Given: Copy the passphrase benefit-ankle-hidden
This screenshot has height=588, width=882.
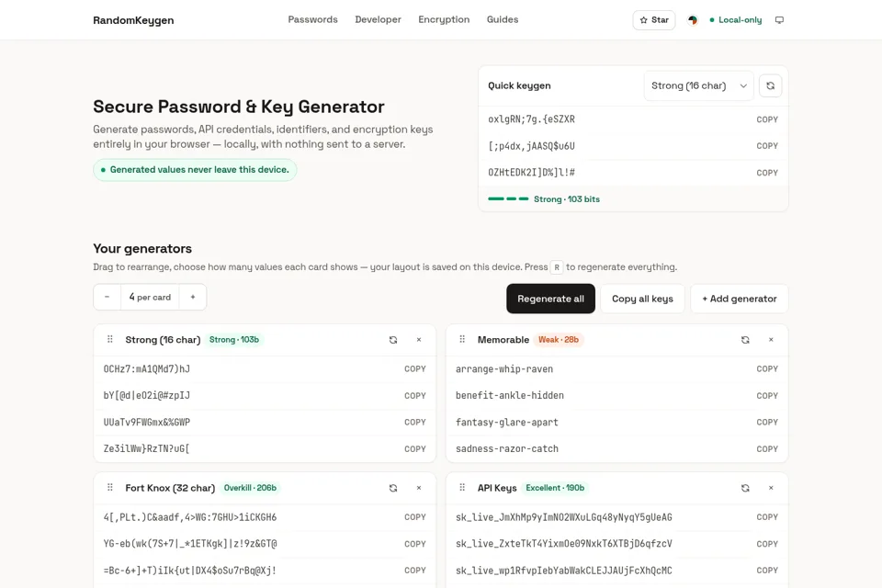Looking at the screenshot, I should point(766,396).
